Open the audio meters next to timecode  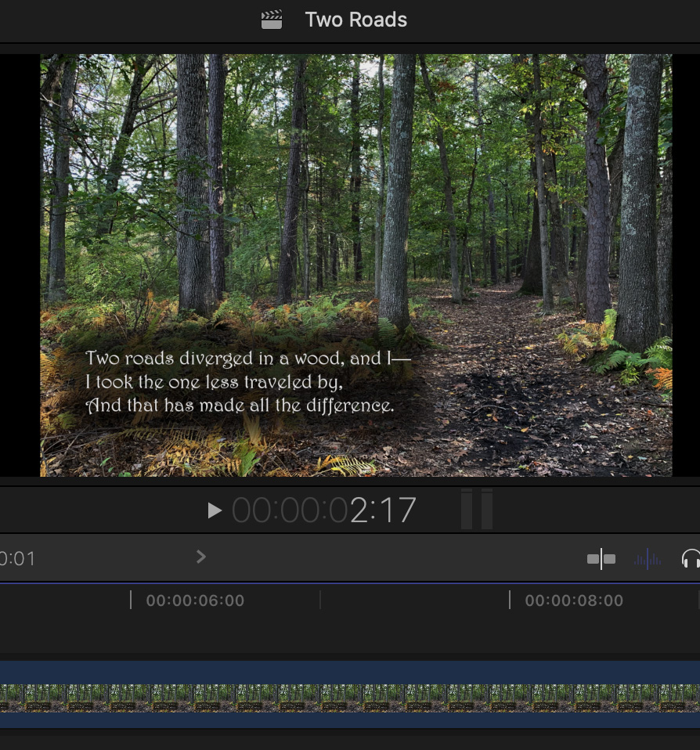tap(476, 509)
